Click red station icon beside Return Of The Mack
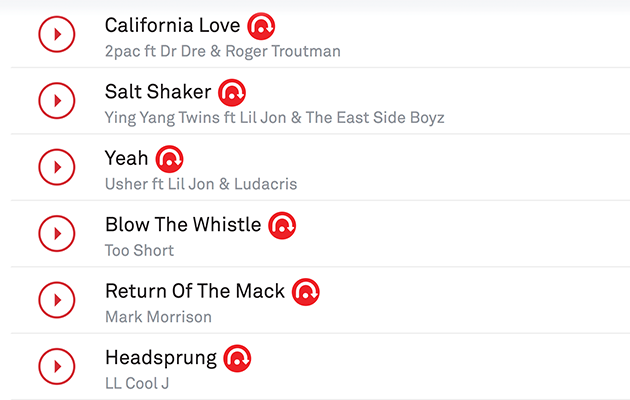The image size is (630, 400). [305, 292]
